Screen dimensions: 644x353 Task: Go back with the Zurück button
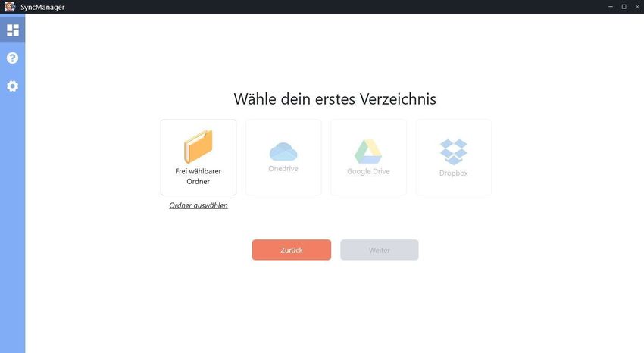coord(292,250)
